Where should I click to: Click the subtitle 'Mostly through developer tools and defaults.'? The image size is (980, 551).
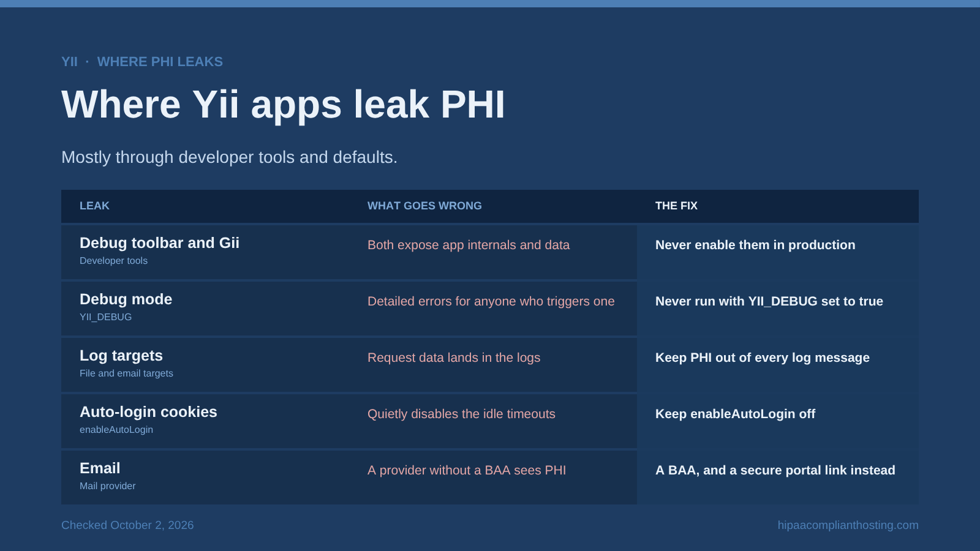click(x=229, y=157)
